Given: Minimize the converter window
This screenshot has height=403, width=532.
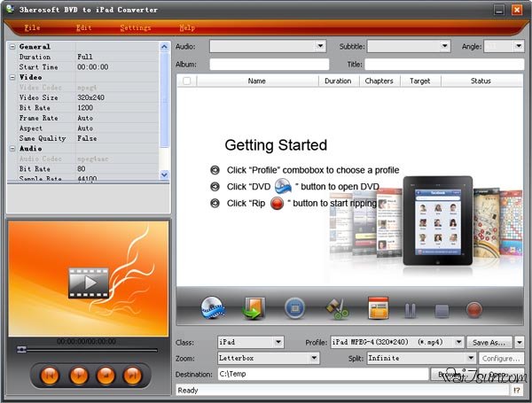Looking at the screenshot, I should pyautogui.click(x=498, y=10).
